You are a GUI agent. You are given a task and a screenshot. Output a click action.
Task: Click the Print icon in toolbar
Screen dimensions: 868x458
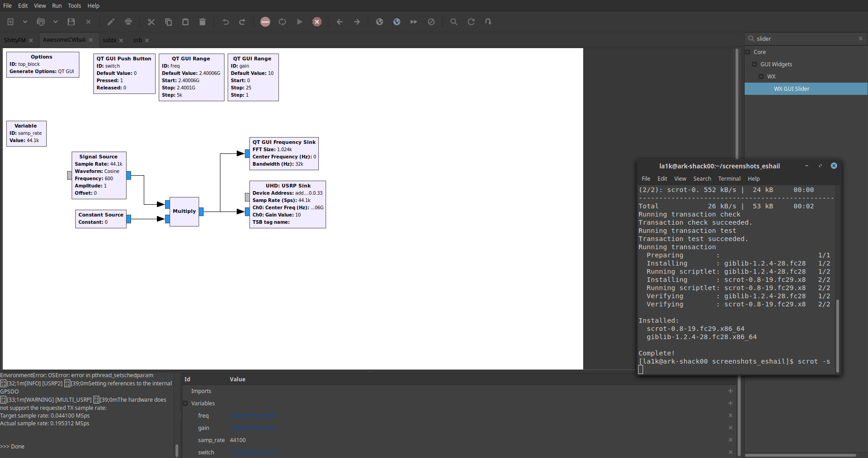click(x=128, y=22)
